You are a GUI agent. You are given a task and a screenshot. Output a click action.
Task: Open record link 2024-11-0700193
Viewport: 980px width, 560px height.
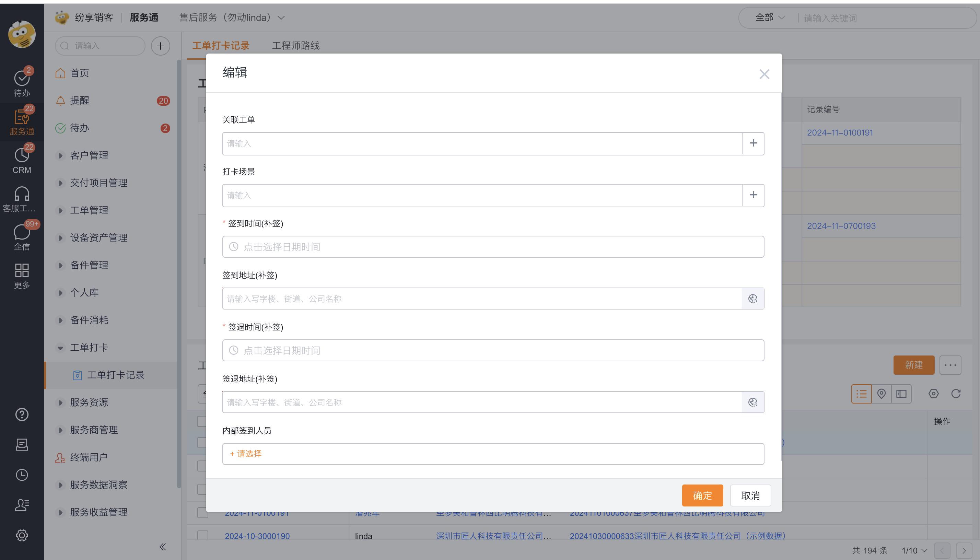(841, 226)
